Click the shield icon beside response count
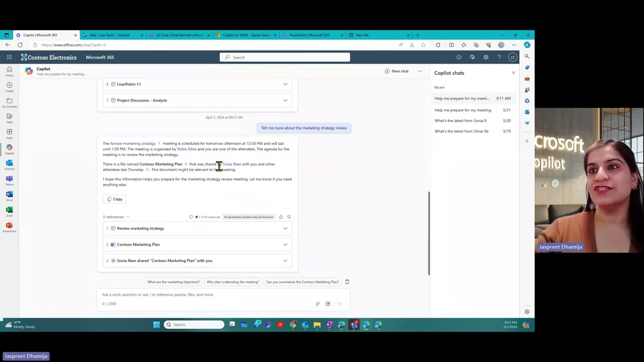The height and width of the screenshot is (362, 644). click(x=191, y=217)
